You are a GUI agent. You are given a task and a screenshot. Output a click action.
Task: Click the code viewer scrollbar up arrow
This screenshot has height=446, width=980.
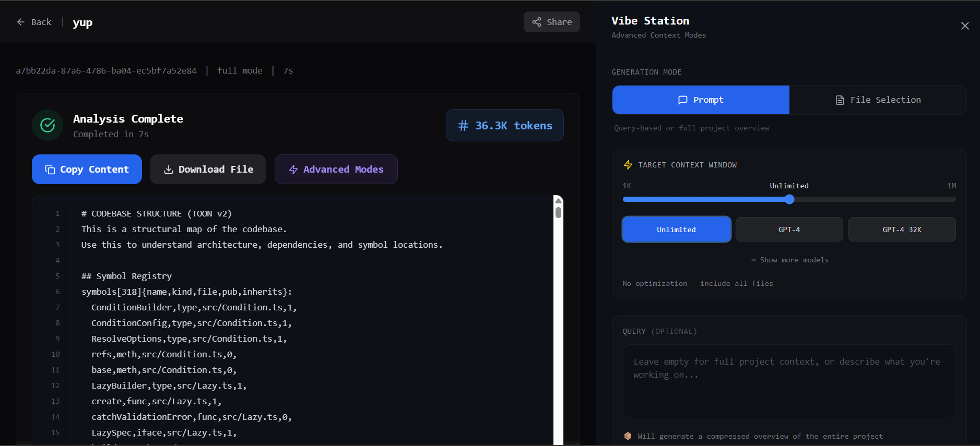point(558,201)
